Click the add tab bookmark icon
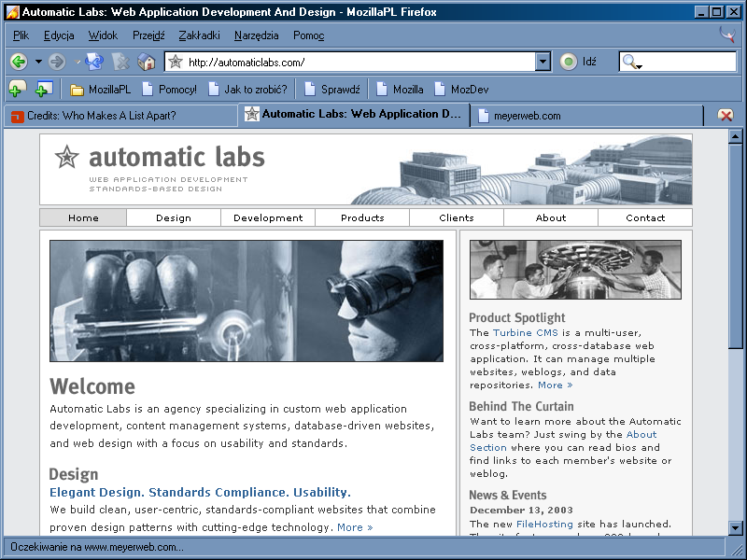 click(44, 89)
